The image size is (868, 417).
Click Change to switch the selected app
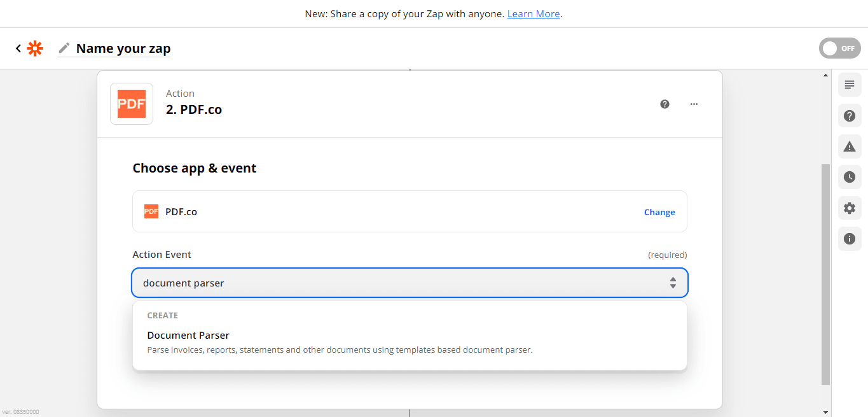[x=659, y=212]
